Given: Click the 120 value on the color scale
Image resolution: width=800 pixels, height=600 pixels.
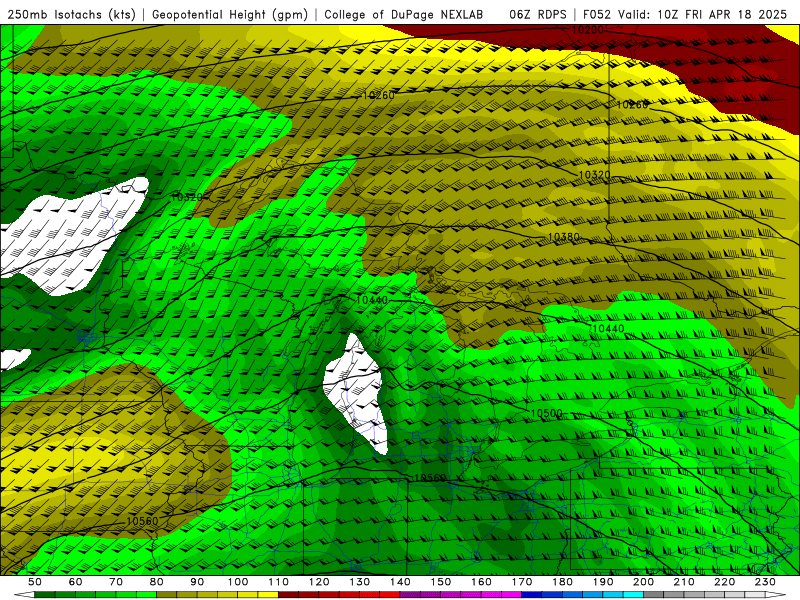Looking at the screenshot, I should [319, 582].
